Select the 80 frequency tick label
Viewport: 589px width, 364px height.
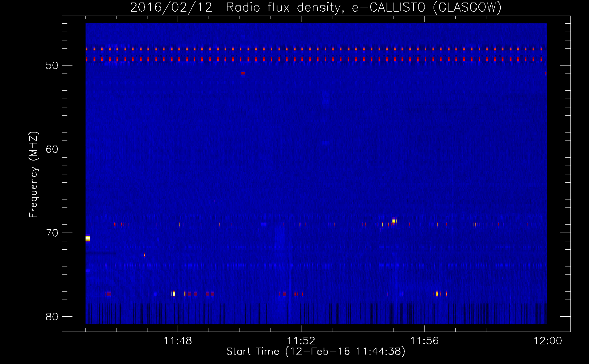click(x=52, y=317)
